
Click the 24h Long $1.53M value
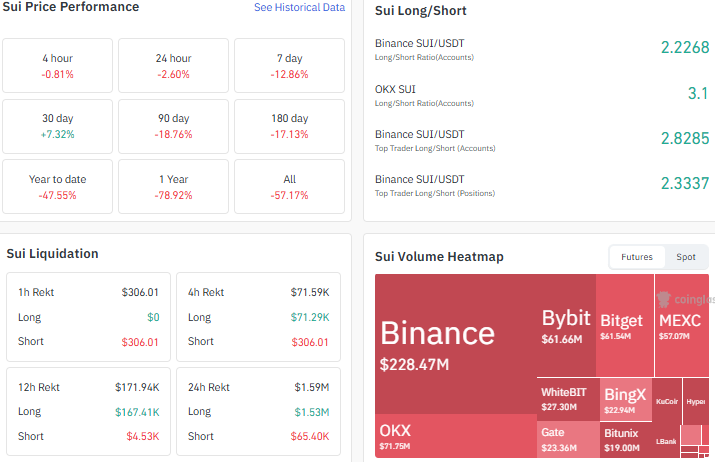point(311,412)
